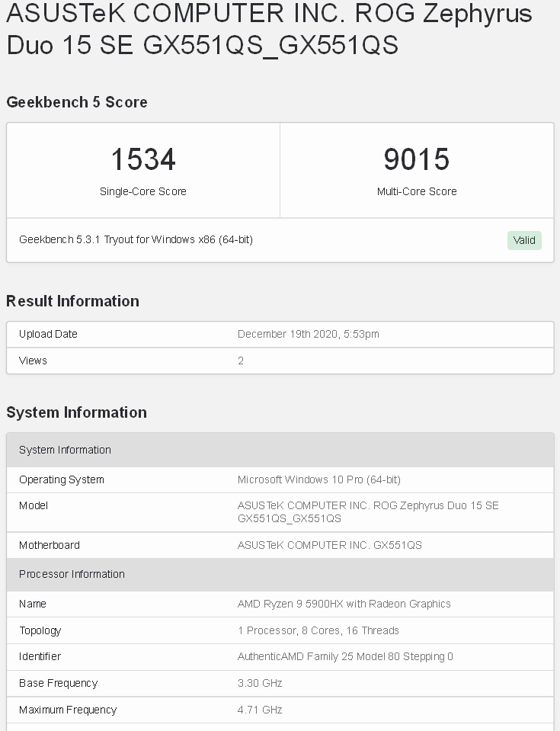Click the Topology row label
Viewport: 560px width, 731px height.
(x=40, y=631)
